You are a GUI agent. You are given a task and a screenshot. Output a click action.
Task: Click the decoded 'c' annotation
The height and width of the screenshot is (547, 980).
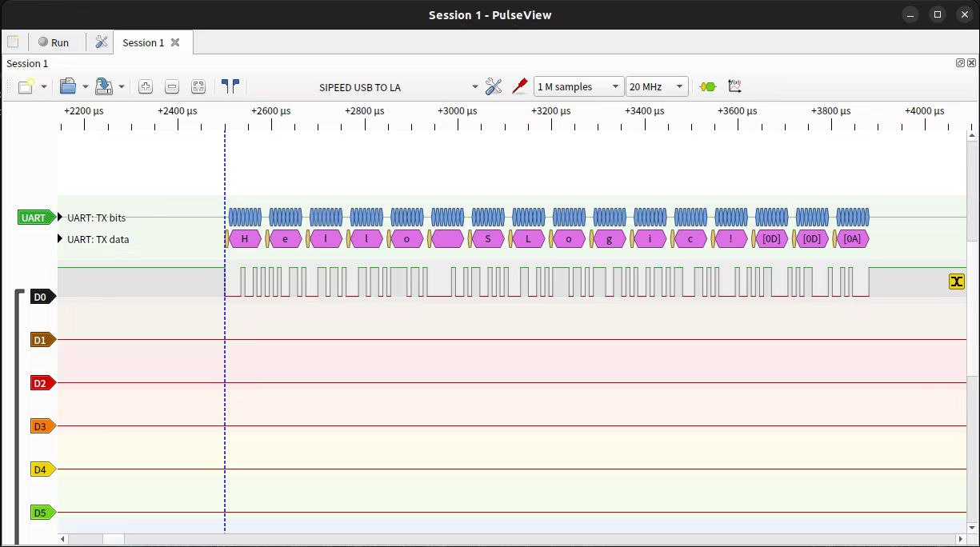[691, 238]
